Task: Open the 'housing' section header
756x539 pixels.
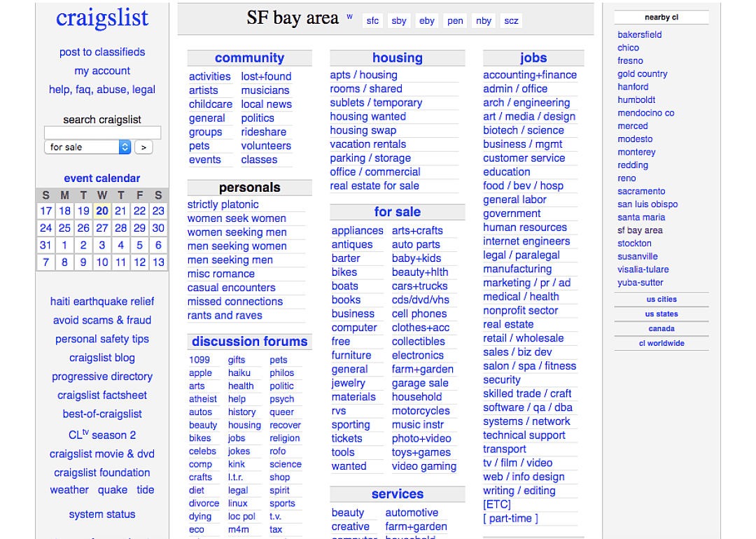Action: pos(398,58)
